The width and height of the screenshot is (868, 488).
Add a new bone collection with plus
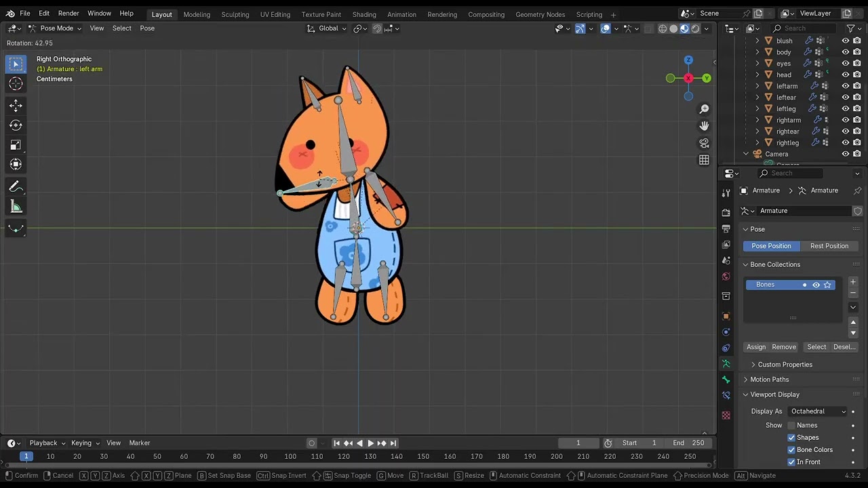tap(853, 282)
